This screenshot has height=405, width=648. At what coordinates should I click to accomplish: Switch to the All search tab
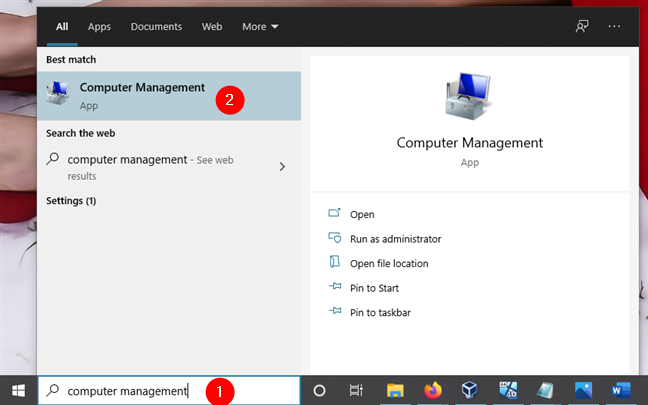point(62,27)
